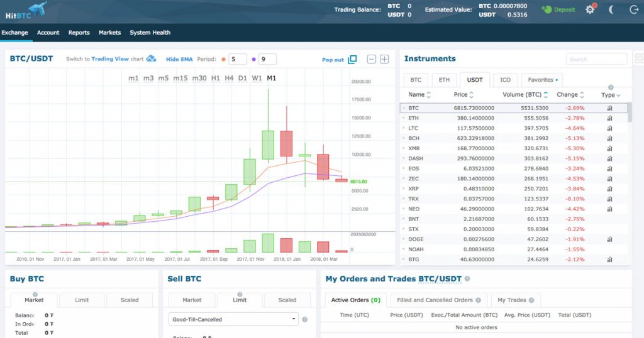Open chart icon in EOS row
The image size is (644, 338).
609,168
